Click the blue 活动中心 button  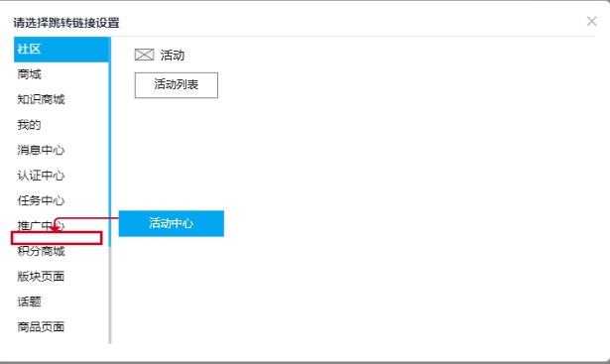pyautogui.click(x=172, y=223)
